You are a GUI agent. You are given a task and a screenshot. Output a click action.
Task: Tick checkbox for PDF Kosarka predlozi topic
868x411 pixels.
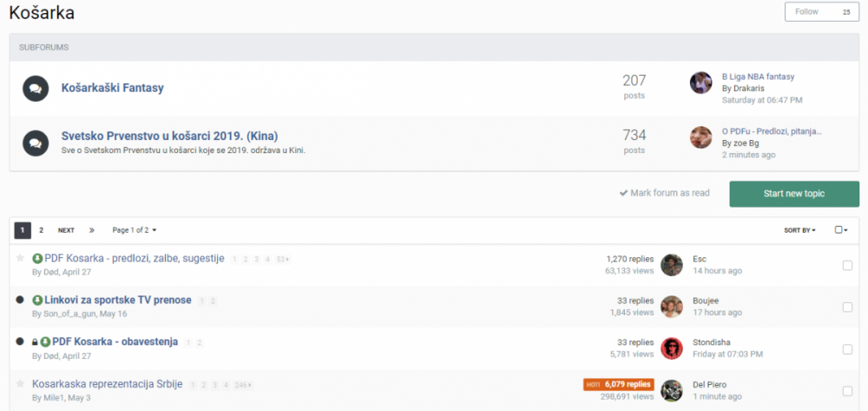tap(847, 265)
